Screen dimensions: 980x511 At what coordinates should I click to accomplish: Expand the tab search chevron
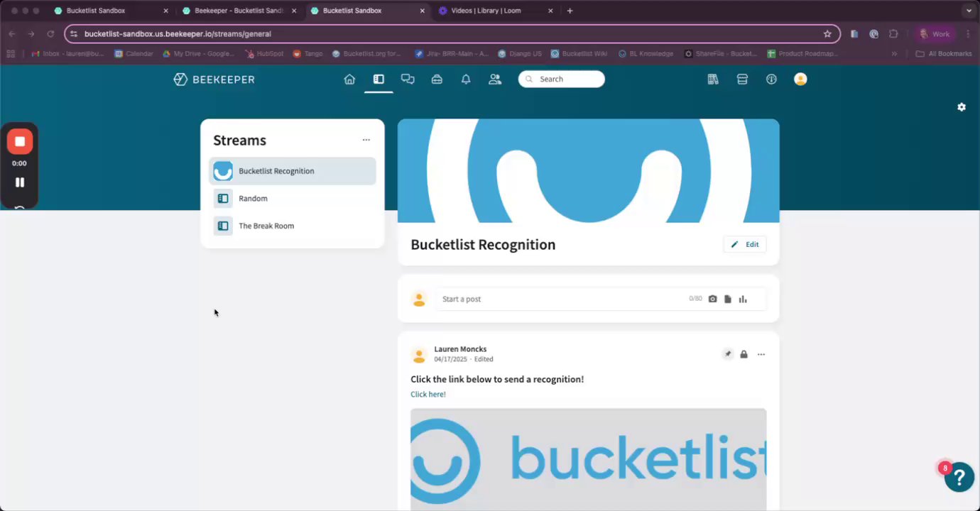pos(969,11)
